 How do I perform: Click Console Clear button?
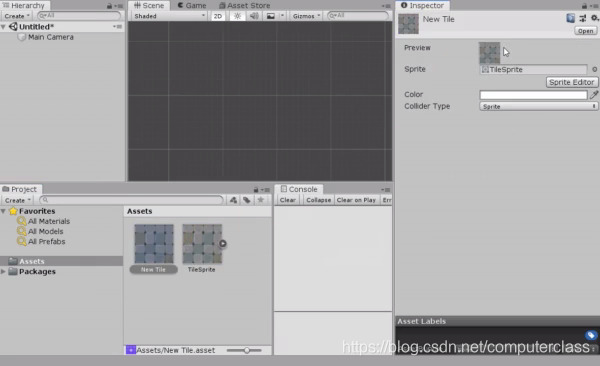point(288,200)
